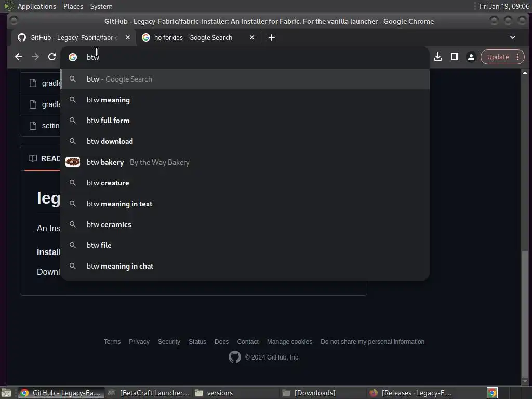Open a new browser tab
The image size is (532, 399).
(x=272, y=37)
